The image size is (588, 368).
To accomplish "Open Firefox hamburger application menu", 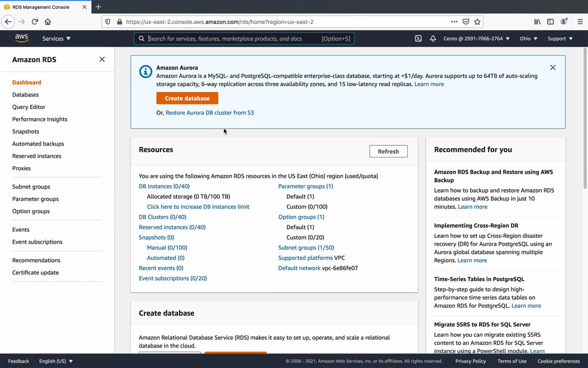I will click(x=580, y=22).
